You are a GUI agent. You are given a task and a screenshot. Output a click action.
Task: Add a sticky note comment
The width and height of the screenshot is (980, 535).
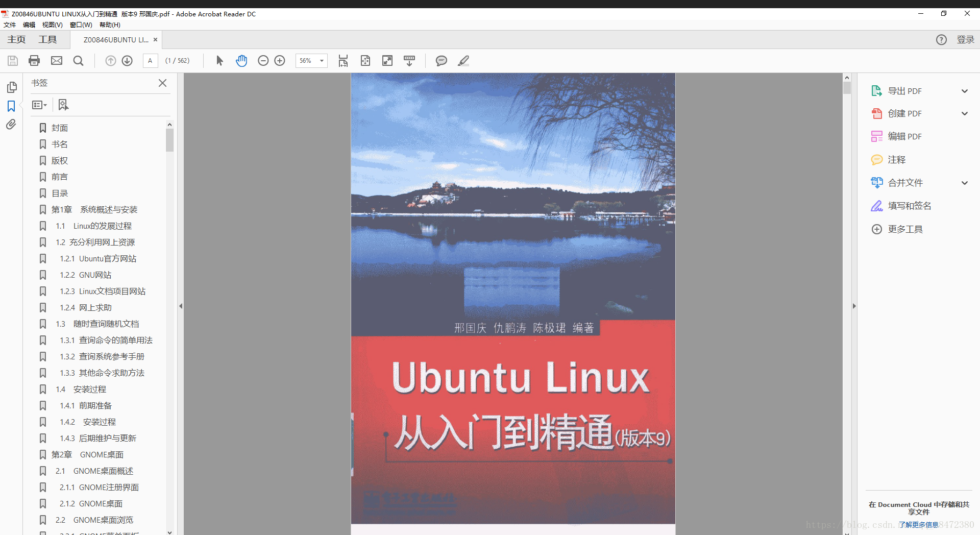tap(442, 61)
